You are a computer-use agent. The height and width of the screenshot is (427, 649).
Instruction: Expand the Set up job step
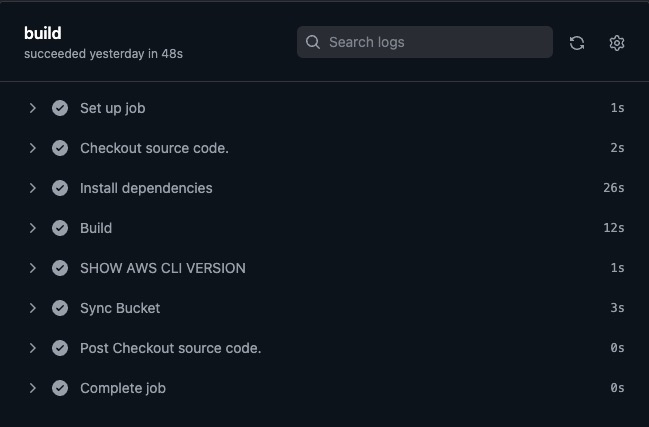tap(33, 108)
